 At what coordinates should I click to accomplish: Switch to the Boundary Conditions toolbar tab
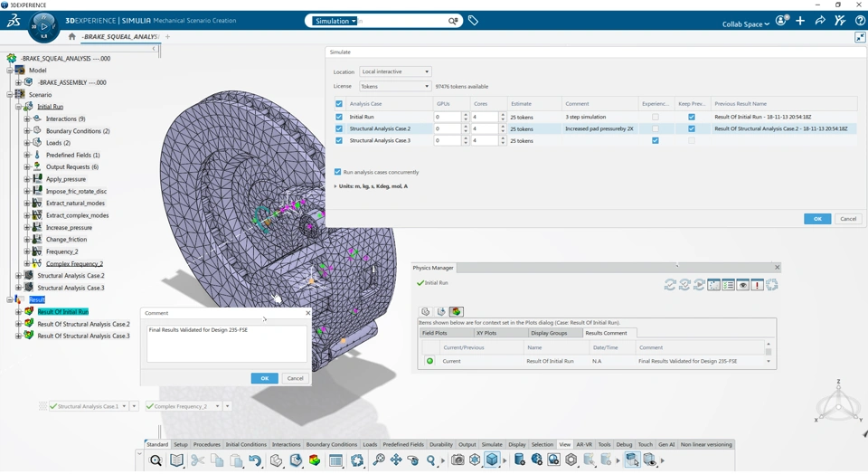[x=332, y=444]
